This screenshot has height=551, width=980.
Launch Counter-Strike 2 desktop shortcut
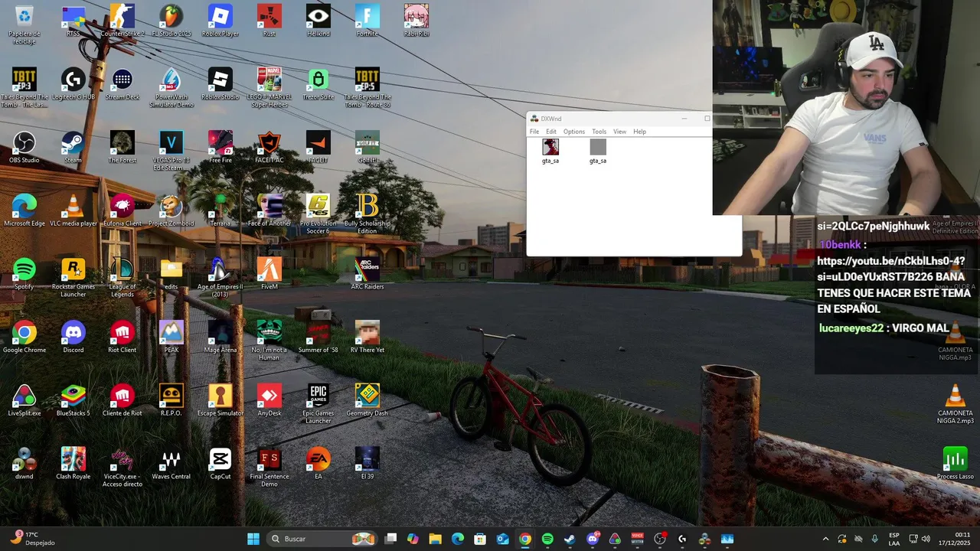point(122,21)
